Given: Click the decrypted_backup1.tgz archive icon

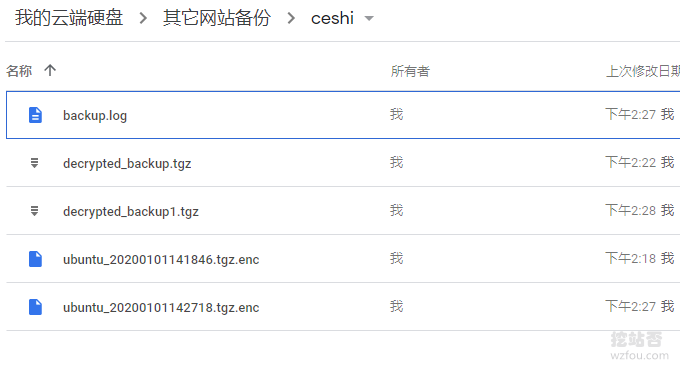Looking at the screenshot, I should (x=35, y=211).
